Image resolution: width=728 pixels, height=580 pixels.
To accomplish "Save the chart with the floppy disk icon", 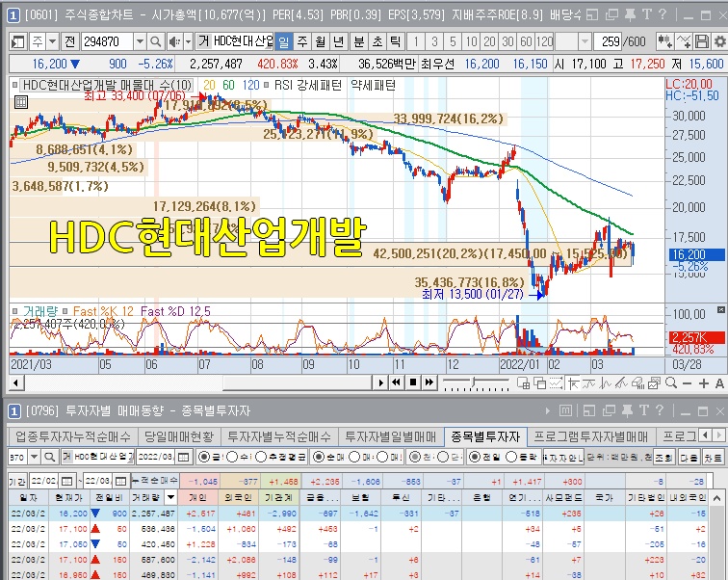I will 702,41.
